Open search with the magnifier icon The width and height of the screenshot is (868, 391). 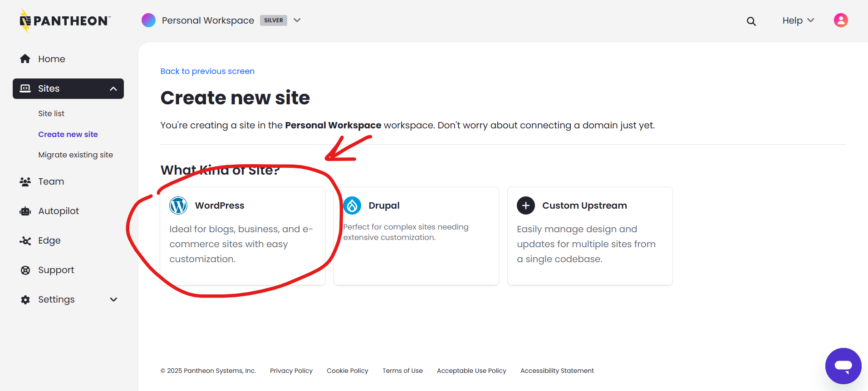pyautogui.click(x=751, y=21)
